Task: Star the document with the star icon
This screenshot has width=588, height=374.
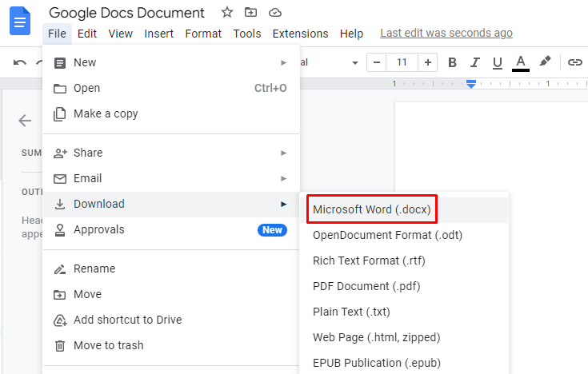Action: [x=227, y=12]
